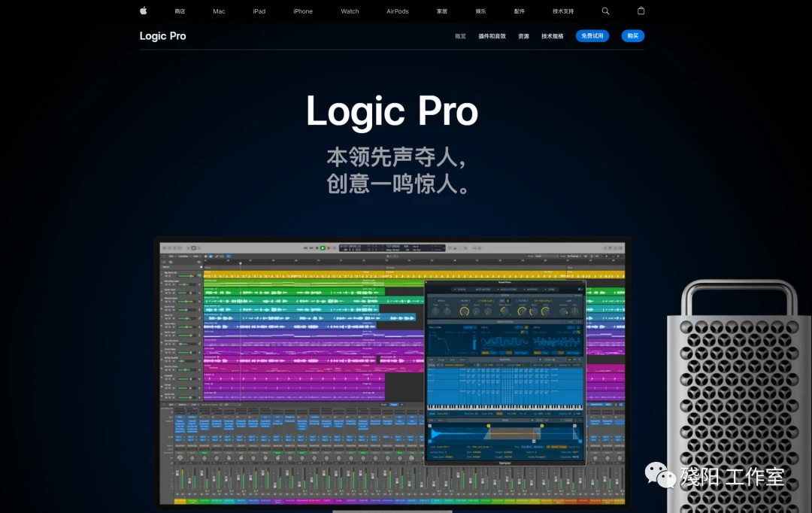812x513 pixels.
Task: Click the Mac Pro tower image
Action: [x=739, y=396]
